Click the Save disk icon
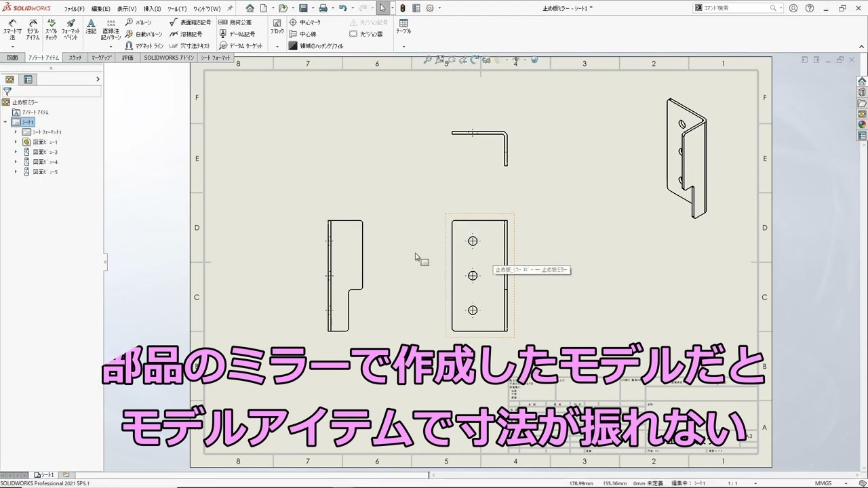Image resolution: width=868 pixels, height=488 pixels. click(x=303, y=8)
